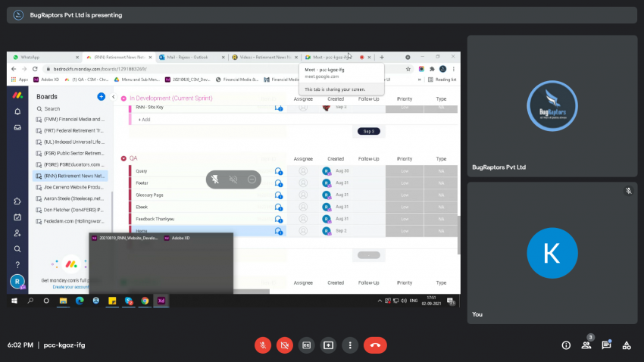This screenshot has width=644, height=362.
Task: Click your own video tile labeled You
Action: [x=549, y=251]
